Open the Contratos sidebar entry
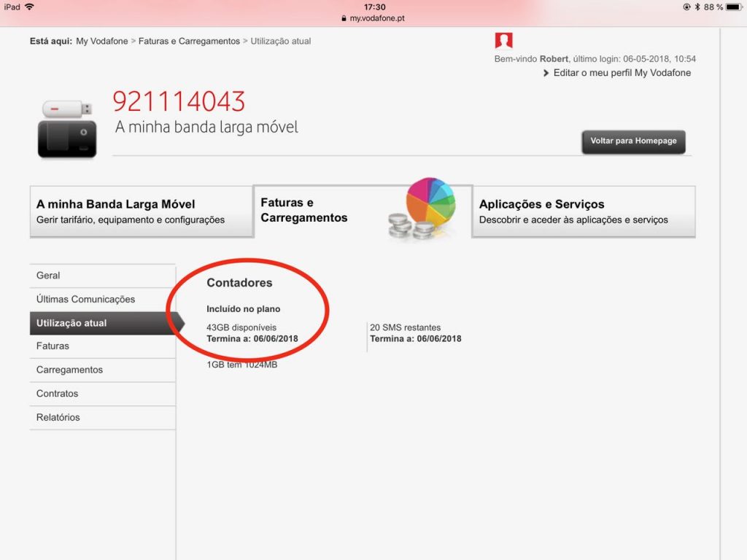This screenshot has width=747, height=560. (x=58, y=393)
